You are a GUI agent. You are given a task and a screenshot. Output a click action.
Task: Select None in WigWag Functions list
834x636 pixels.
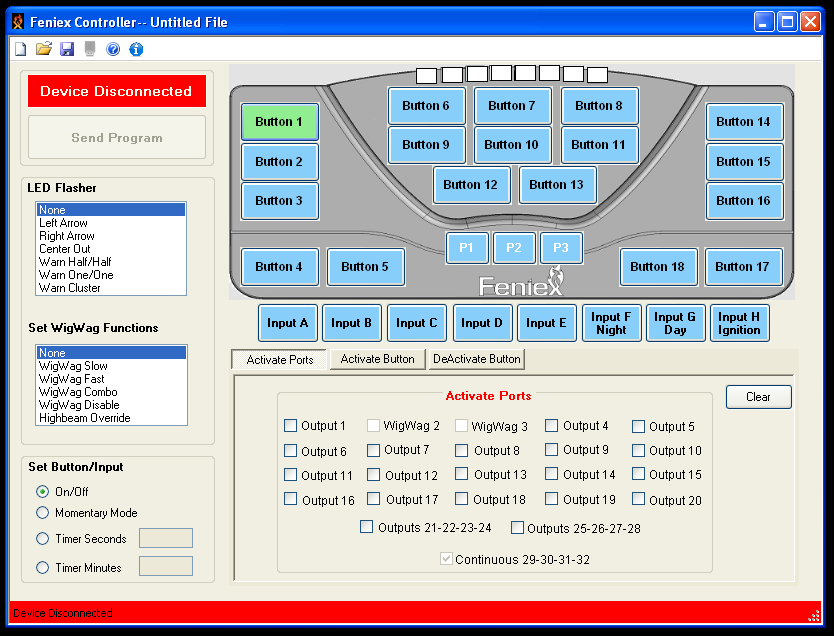[111, 353]
